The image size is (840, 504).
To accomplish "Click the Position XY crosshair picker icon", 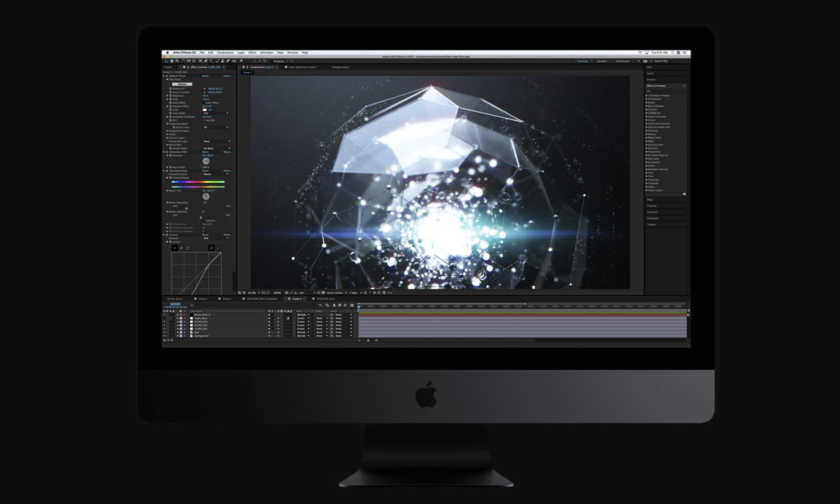I will (x=205, y=88).
